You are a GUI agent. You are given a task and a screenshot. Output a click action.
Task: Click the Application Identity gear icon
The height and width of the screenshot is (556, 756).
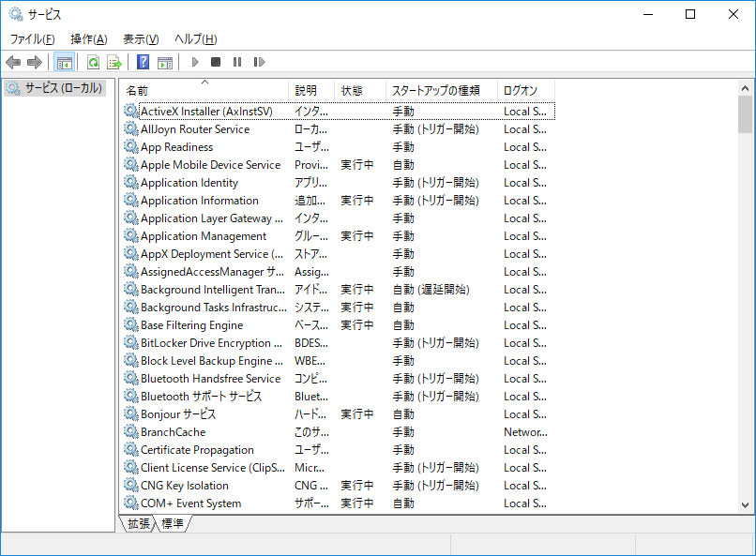(130, 182)
